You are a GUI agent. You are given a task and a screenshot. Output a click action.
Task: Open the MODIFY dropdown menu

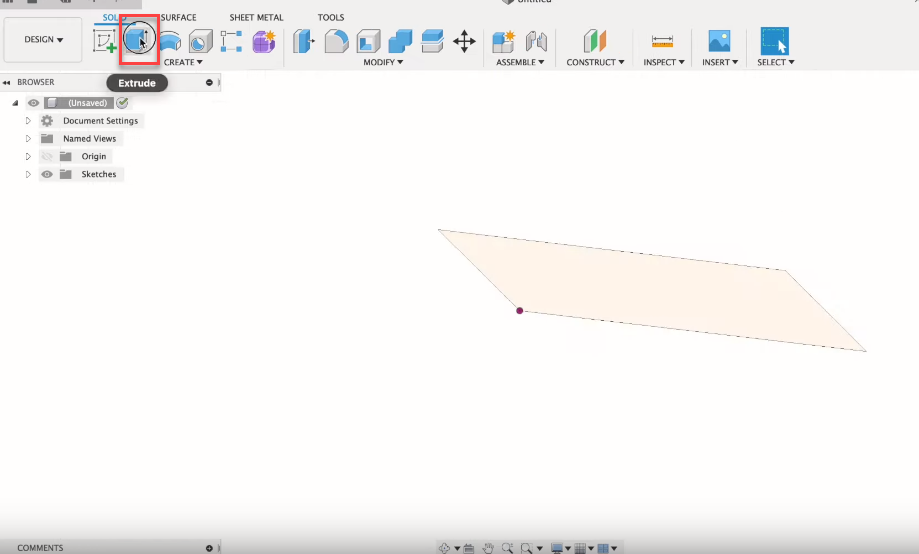point(383,62)
